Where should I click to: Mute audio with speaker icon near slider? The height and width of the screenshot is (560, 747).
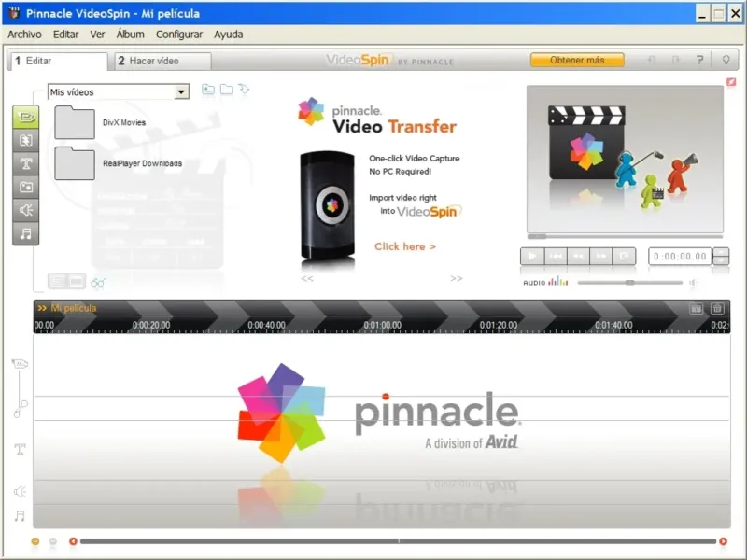coord(694,283)
